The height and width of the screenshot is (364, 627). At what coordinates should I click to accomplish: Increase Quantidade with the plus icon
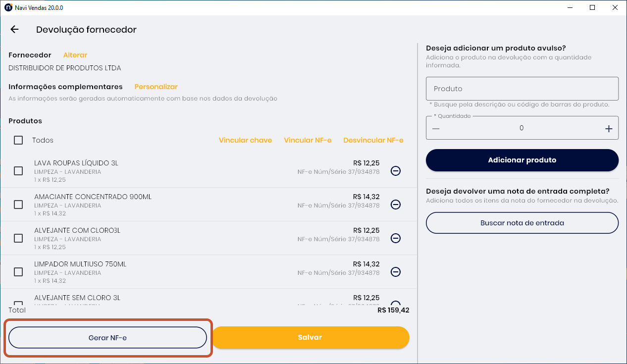point(609,129)
